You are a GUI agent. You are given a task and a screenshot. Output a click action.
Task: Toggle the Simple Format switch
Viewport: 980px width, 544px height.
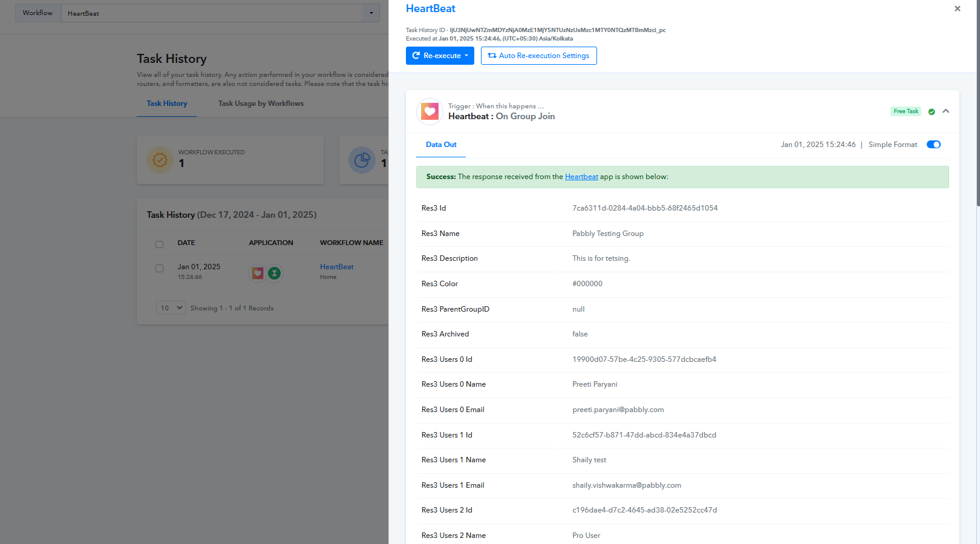coord(933,145)
